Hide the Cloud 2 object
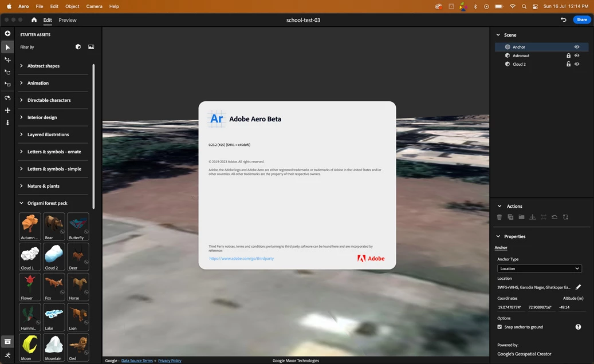The image size is (594, 364). (x=577, y=64)
